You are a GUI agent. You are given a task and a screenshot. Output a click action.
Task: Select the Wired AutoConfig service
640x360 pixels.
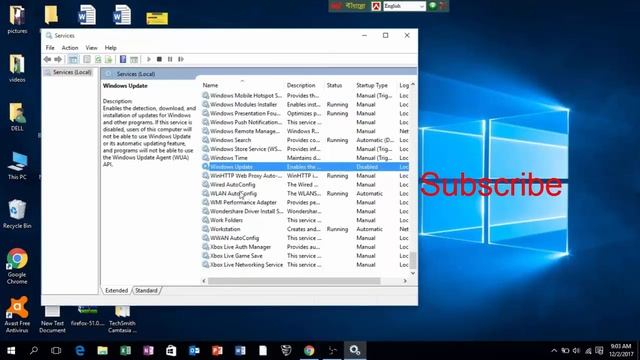click(x=305, y=184)
